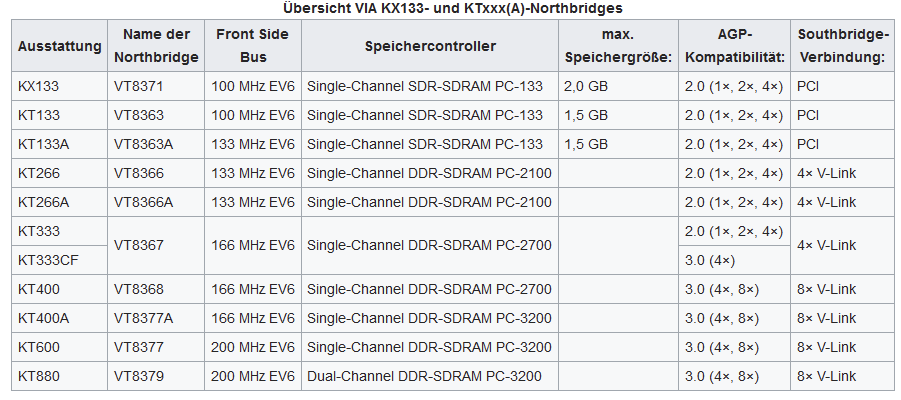Click the Name der Northbridge header
The height and width of the screenshot is (400, 901).
(x=156, y=46)
